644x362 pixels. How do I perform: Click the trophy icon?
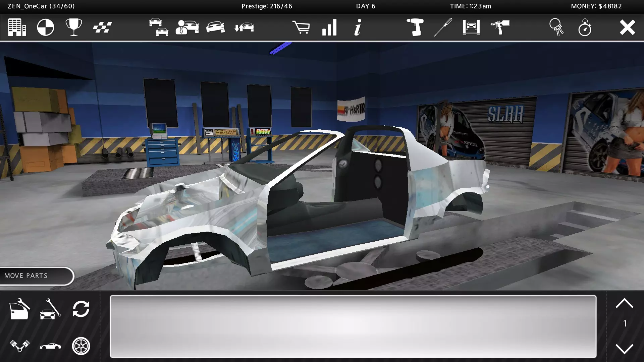click(74, 27)
